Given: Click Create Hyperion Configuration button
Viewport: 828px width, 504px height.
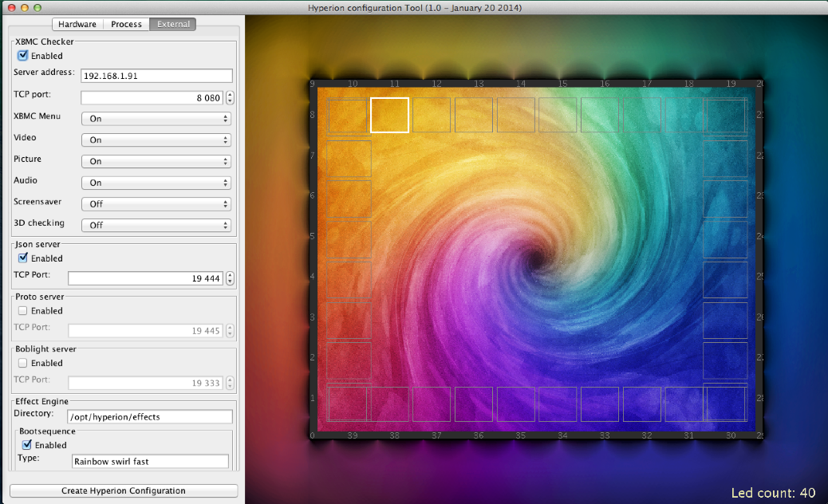Looking at the screenshot, I should pos(124,490).
